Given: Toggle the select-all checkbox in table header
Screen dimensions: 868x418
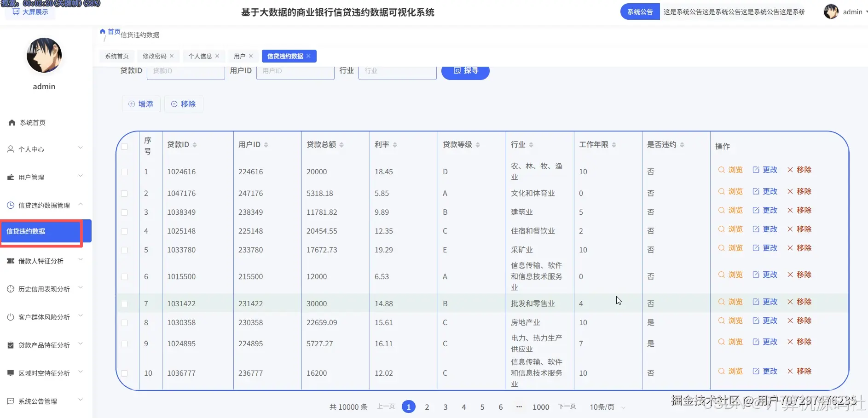Looking at the screenshot, I should click(124, 146).
